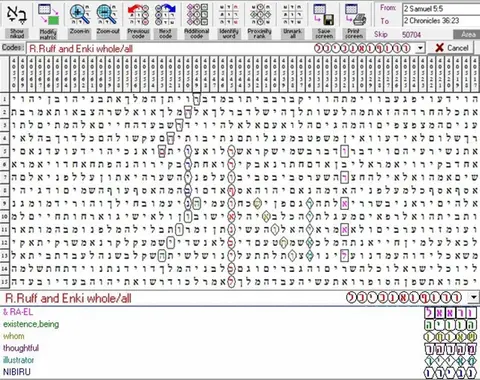Click matrix row number 1
Viewport: 480px width, 380px height.
pyautogui.click(x=4, y=99)
